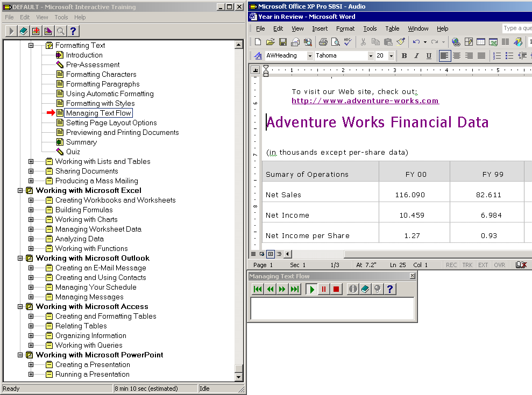This screenshot has height=395, width=532.
Task: Expand Working with Lists and Tables node
Action: (x=31, y=161)
